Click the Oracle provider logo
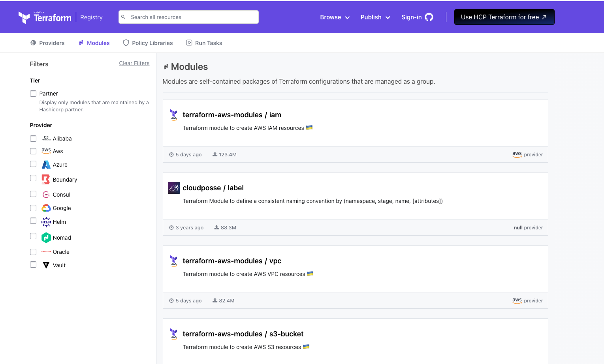This screenshot has width=604, height=364. coord(46,251)
